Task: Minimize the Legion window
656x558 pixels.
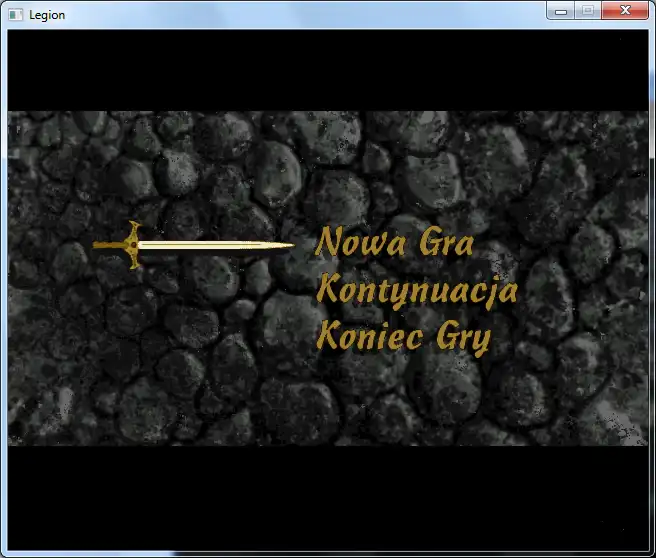Action: click(561, 11)
